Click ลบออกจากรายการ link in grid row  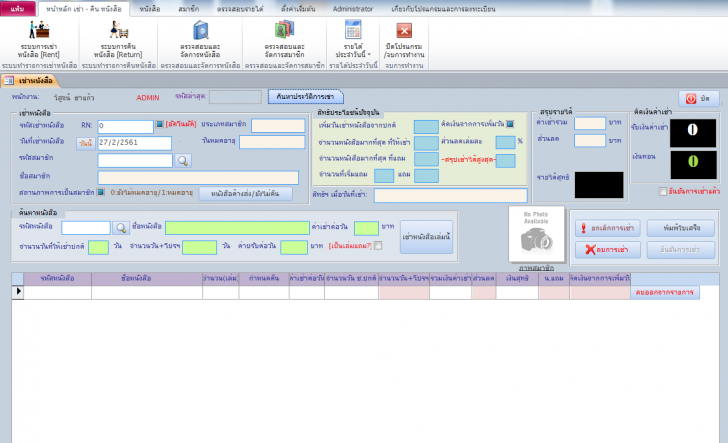coord(665,292)
